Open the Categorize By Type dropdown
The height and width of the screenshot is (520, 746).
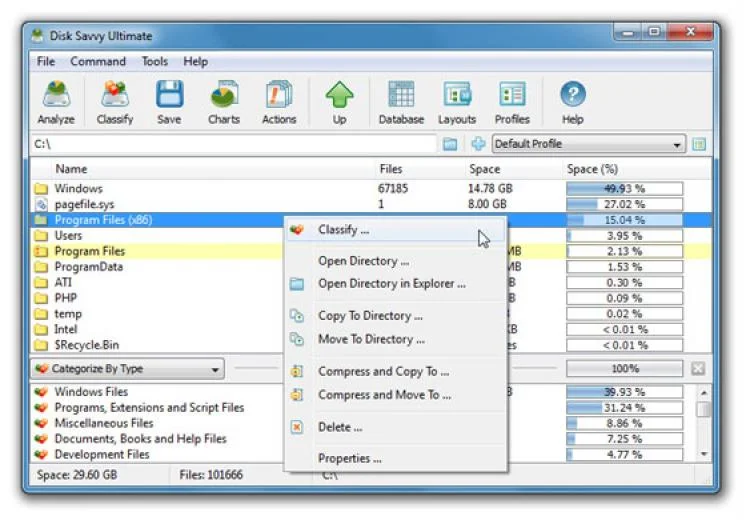click(x=128, y=369)
